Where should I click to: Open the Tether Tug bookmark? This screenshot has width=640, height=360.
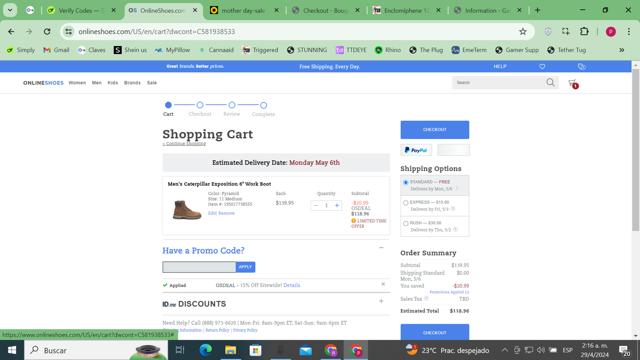567,50
